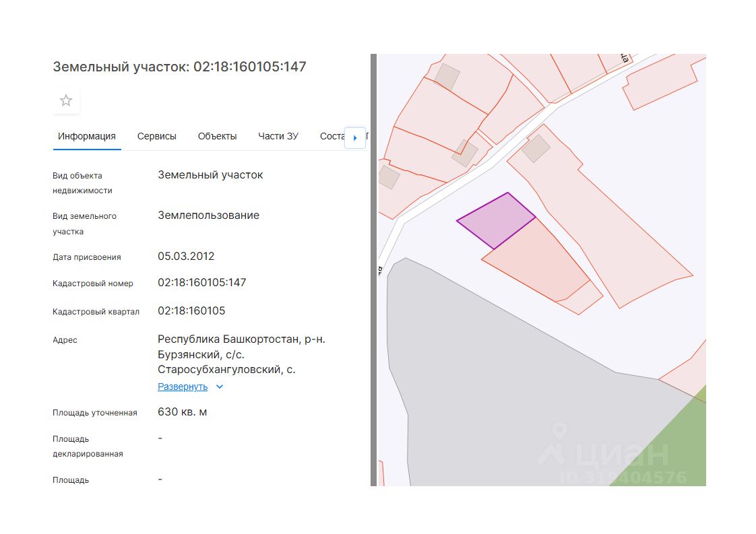Open the Объекты tab

[217, 137]
